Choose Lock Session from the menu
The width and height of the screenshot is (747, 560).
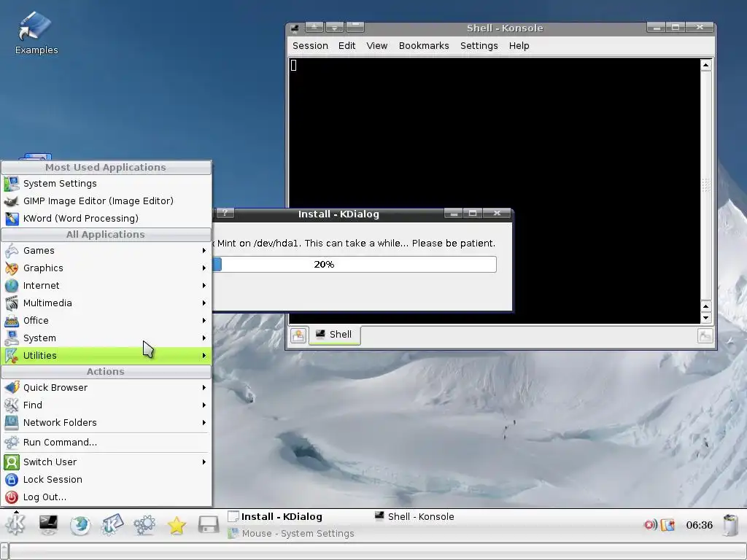tap(106, 480)
